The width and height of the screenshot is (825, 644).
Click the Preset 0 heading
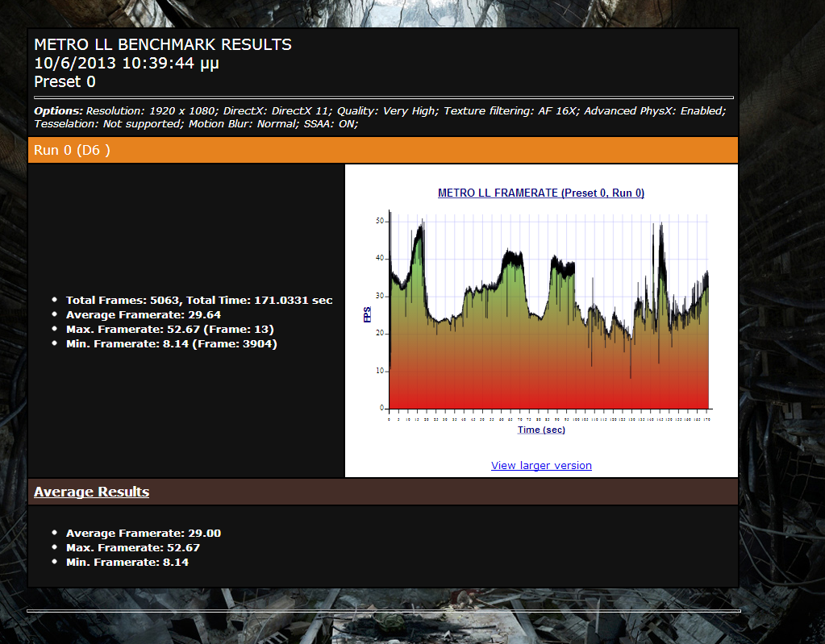(x=65, y=82)
